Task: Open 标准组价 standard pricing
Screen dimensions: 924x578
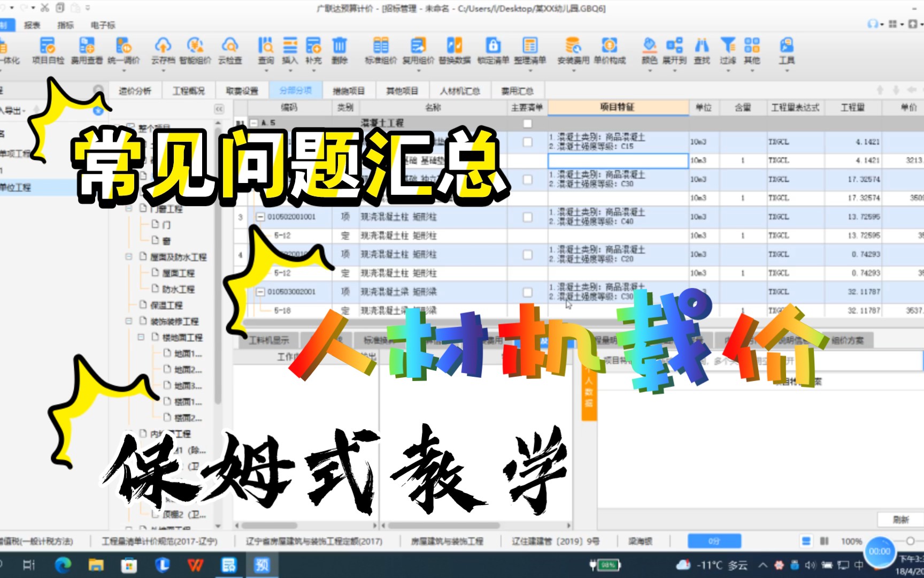Action: tap(381, 51)
